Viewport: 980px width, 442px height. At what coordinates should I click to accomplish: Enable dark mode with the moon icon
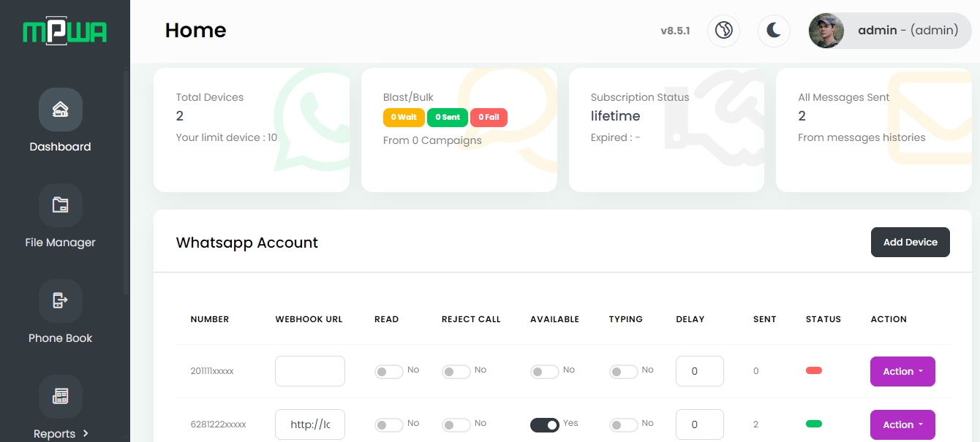coord(774,31)
